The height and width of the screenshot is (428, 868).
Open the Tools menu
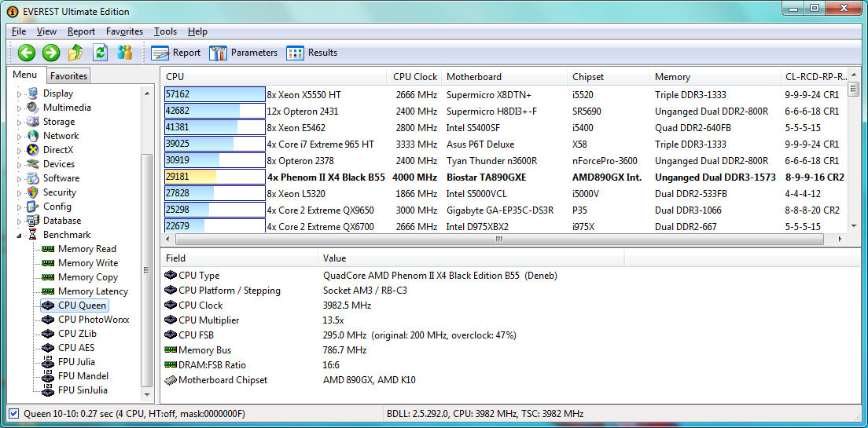click(x=166, y=31)
